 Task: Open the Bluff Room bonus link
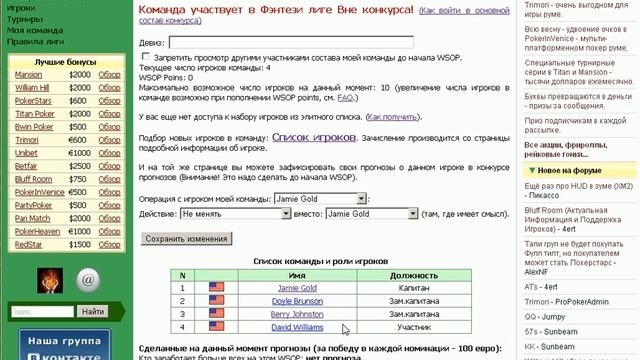(x=33, y=179)
